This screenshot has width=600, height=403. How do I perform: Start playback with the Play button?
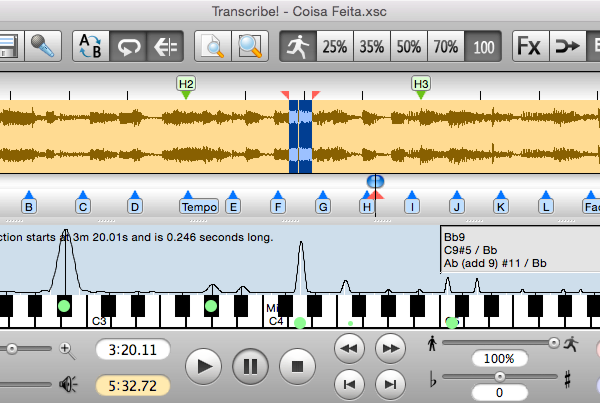click(203, 367)
